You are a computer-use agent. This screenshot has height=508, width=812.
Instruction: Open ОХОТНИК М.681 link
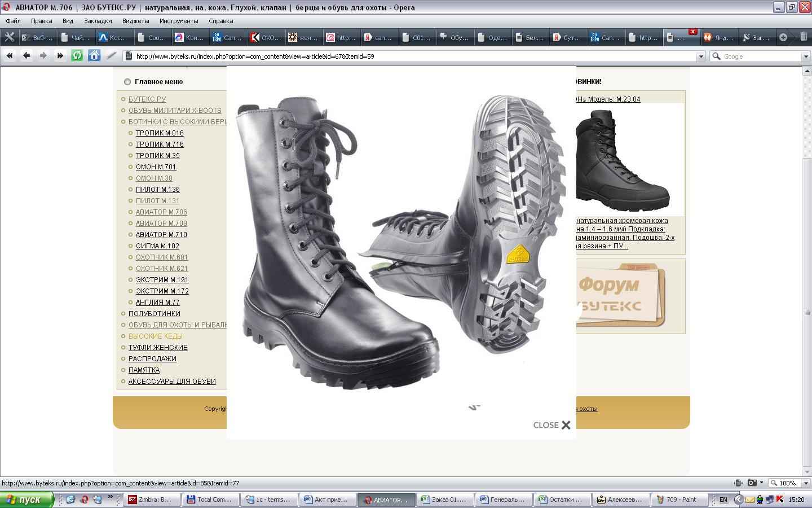coord(162,257)
